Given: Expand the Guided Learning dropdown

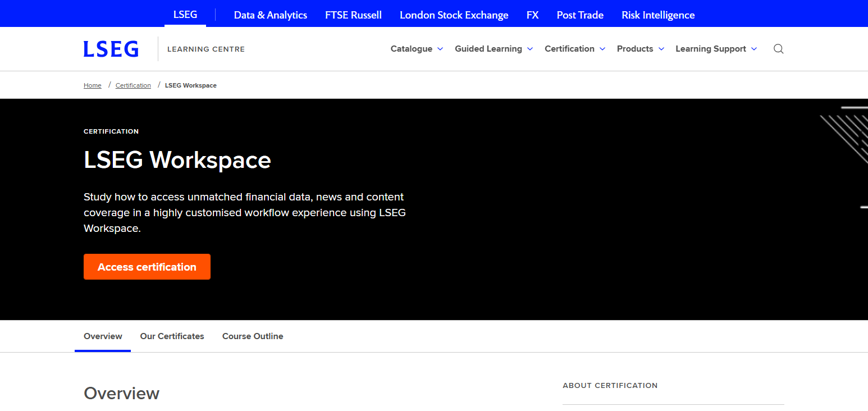Looking at the screenshot, I should [x=494, y=49].
